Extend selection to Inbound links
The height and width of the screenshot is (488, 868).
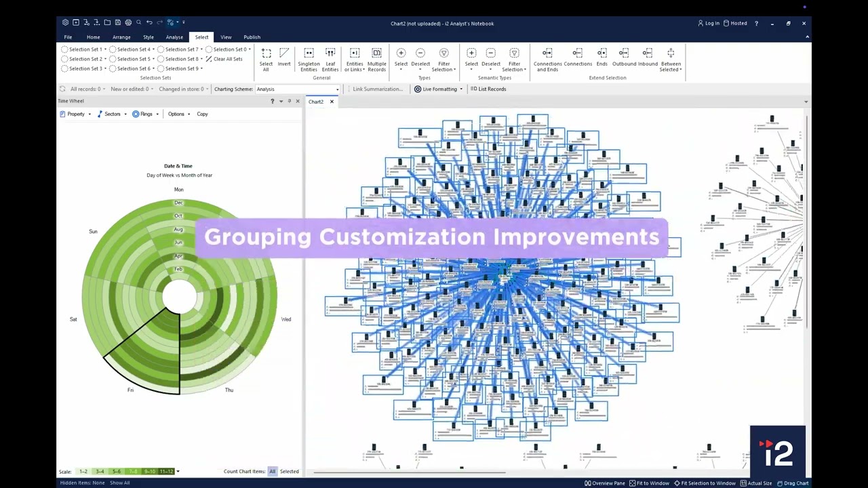pos(648,53)
